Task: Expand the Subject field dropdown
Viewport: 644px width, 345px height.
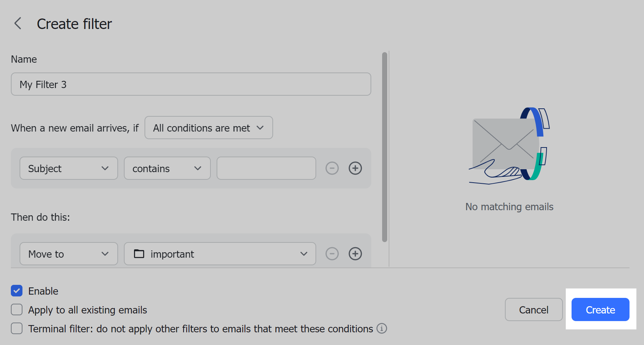Action: tap(68, 168)
